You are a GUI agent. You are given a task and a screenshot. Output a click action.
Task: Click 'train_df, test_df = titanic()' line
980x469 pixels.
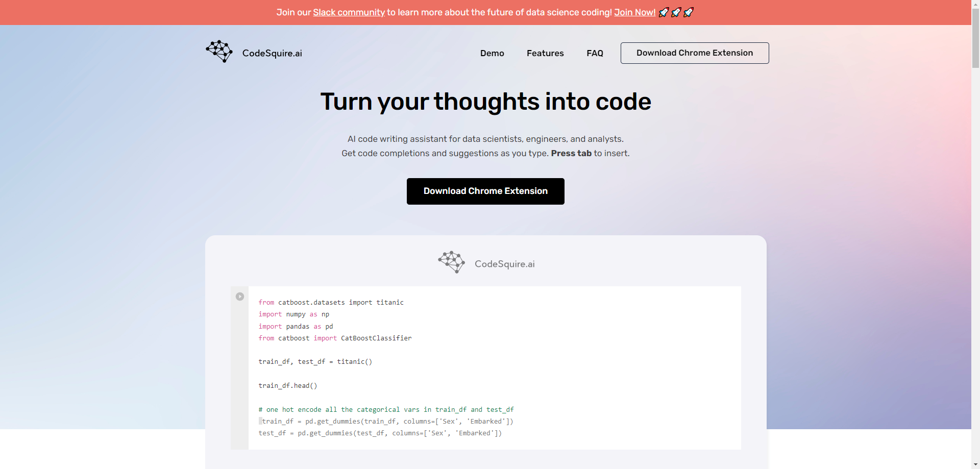click(315, 361)
